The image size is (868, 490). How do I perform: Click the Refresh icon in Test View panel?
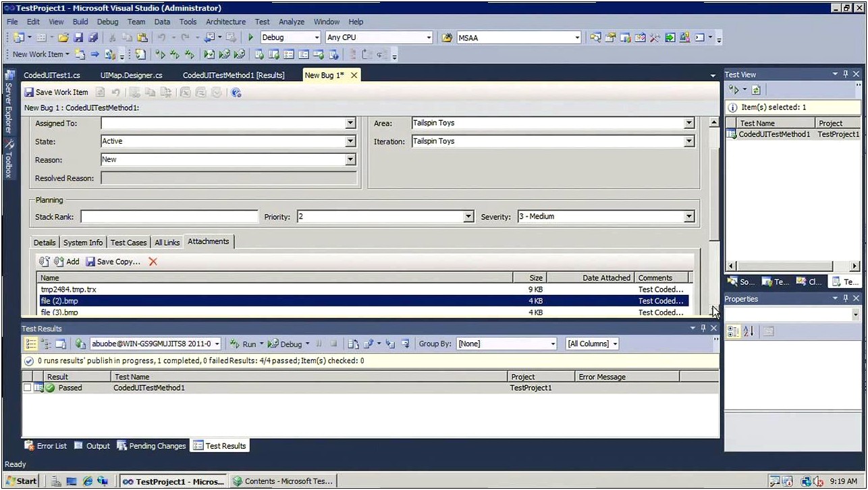757,90
